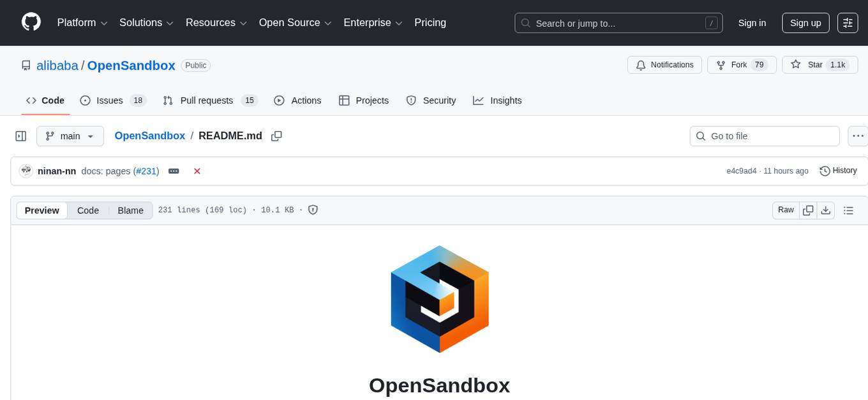This screenshot has height=400, width=868.
Task: Expand the commit message details
Action: click(174, 171)
